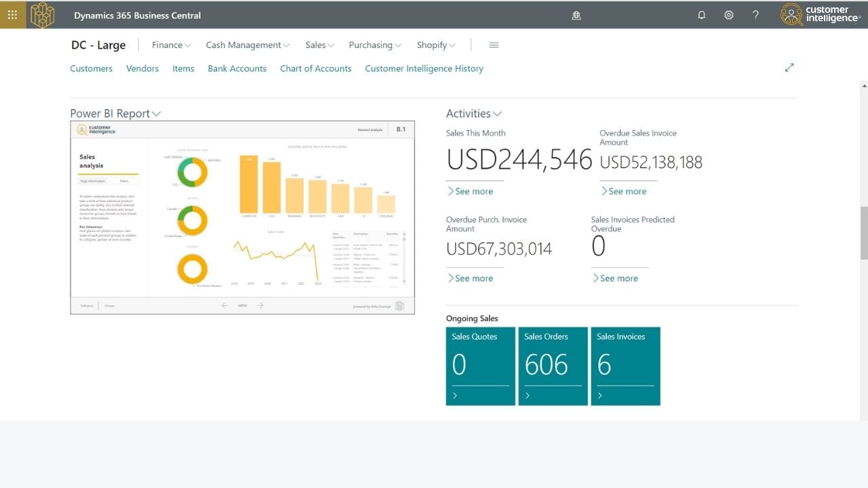Open the Customers link

point(91,68)
